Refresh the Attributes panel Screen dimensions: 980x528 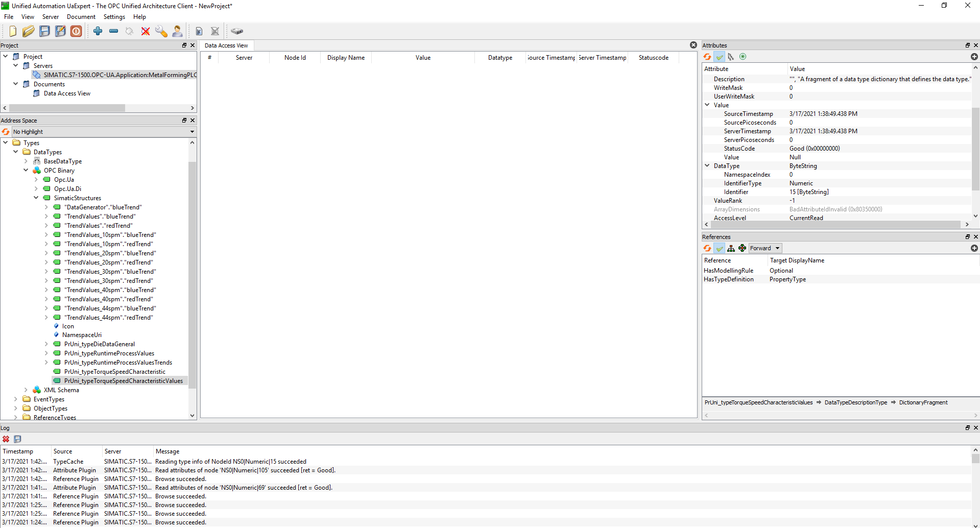click(x=707, y=57)
